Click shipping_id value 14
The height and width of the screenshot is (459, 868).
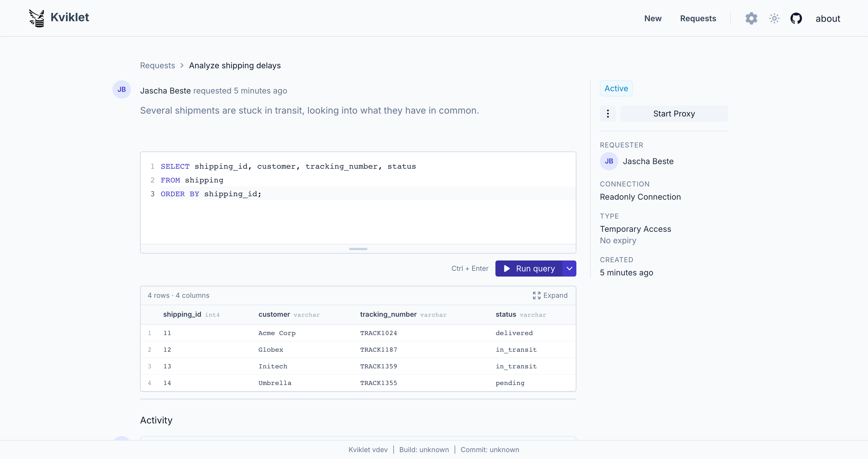167,383
